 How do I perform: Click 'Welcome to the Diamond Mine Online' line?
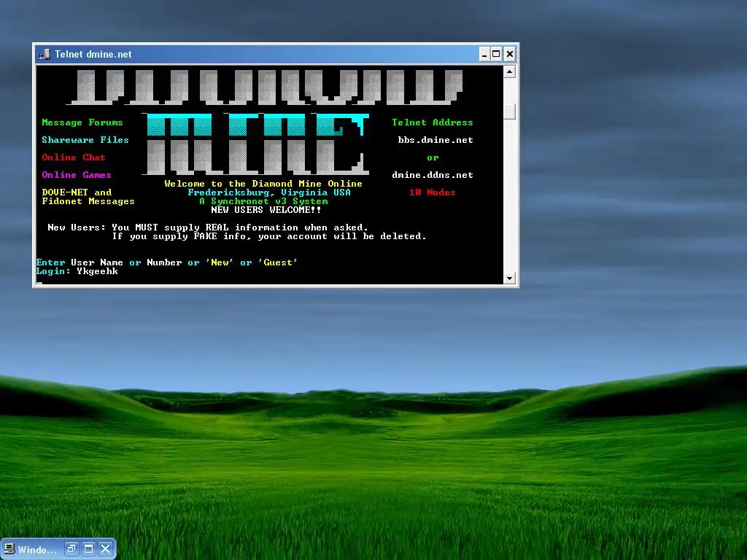(263, 184)
